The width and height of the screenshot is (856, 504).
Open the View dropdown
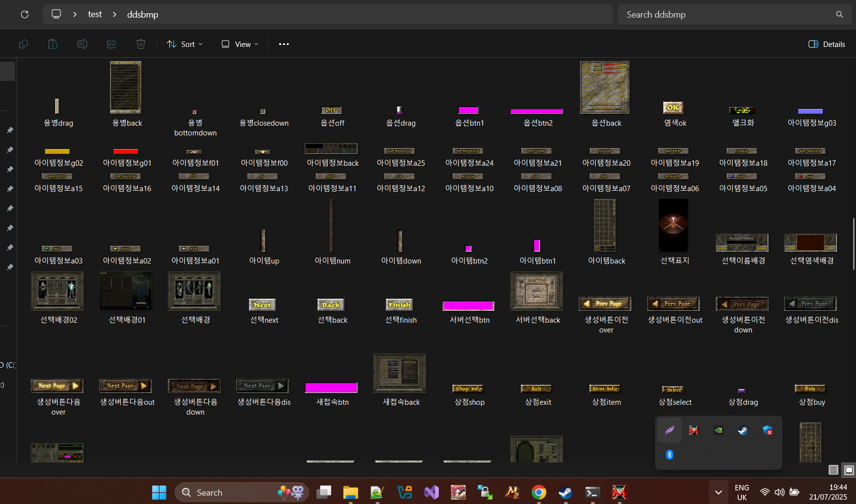240,44
